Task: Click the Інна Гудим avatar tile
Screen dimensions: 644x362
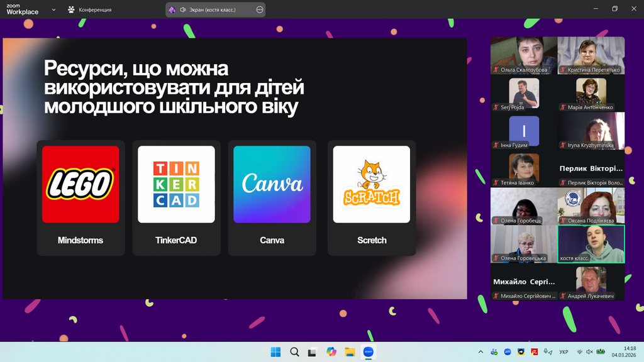Action: pyautogui.click(x=524, y=131)
